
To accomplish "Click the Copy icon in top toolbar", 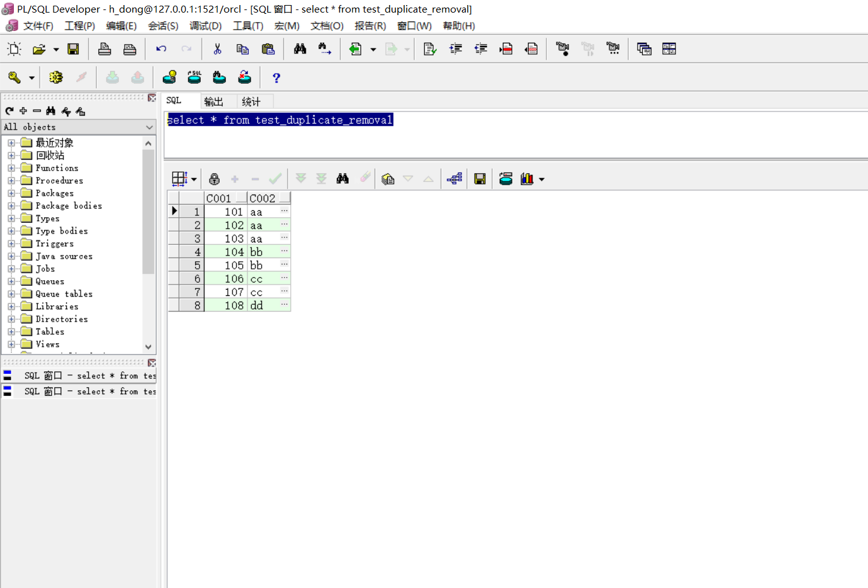I will (x=242, y=49).
